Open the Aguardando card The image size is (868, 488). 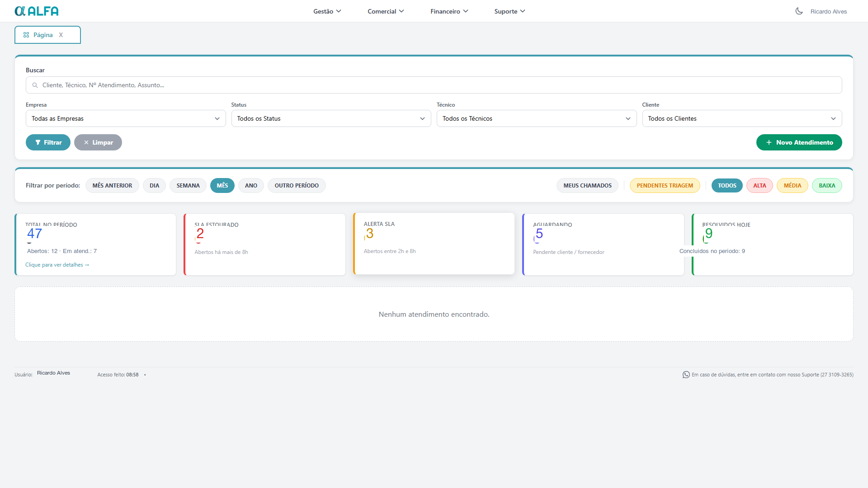tap(603, 244)
